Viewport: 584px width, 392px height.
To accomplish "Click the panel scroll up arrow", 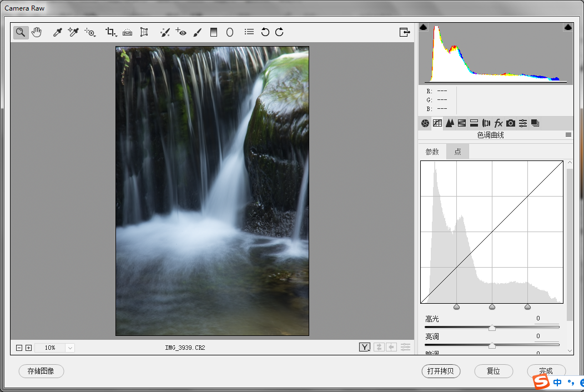I will (x=570, y=163).
